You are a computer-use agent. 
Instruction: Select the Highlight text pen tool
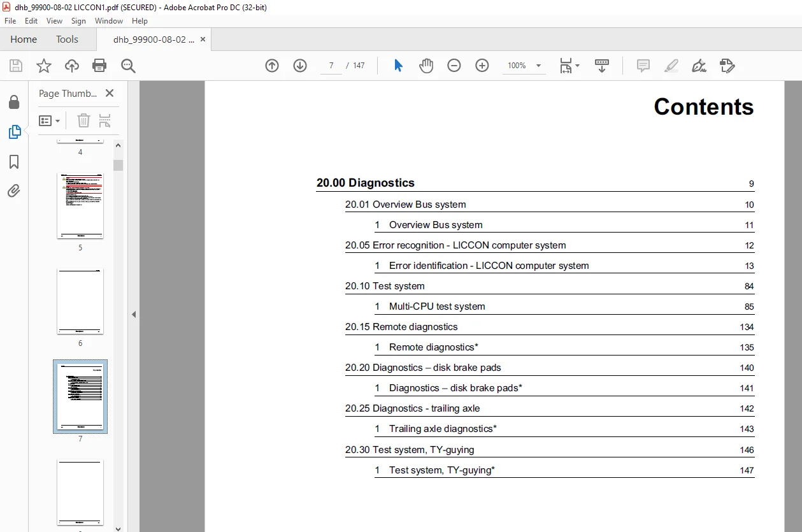(671, 66)
